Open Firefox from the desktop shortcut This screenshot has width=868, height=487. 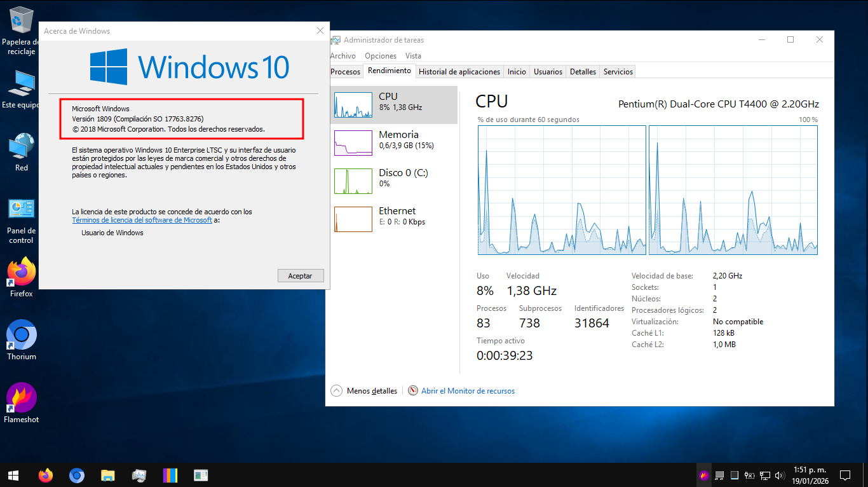click(x=22, y=273)
